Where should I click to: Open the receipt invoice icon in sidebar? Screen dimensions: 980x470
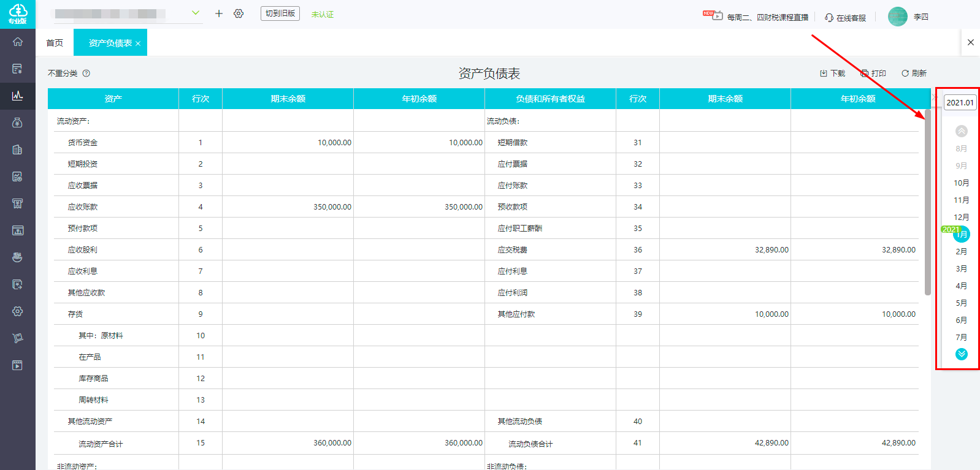pyautogui.click(x=18, y=203)
